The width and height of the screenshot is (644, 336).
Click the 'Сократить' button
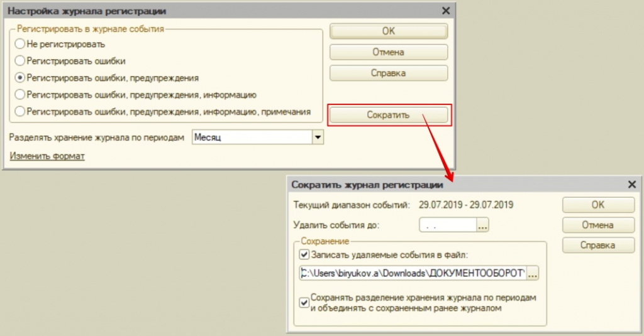tap(388, 115)
